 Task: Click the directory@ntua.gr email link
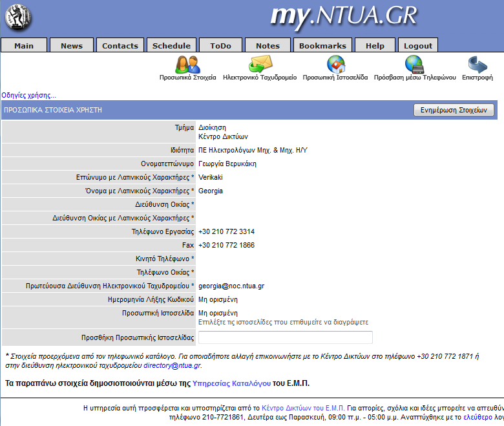point(173,365)
